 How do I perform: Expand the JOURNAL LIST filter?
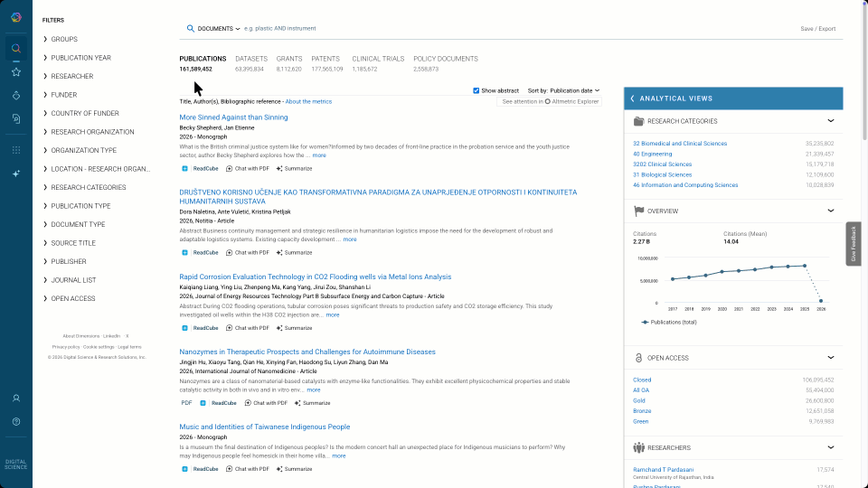tap(70, 280)
